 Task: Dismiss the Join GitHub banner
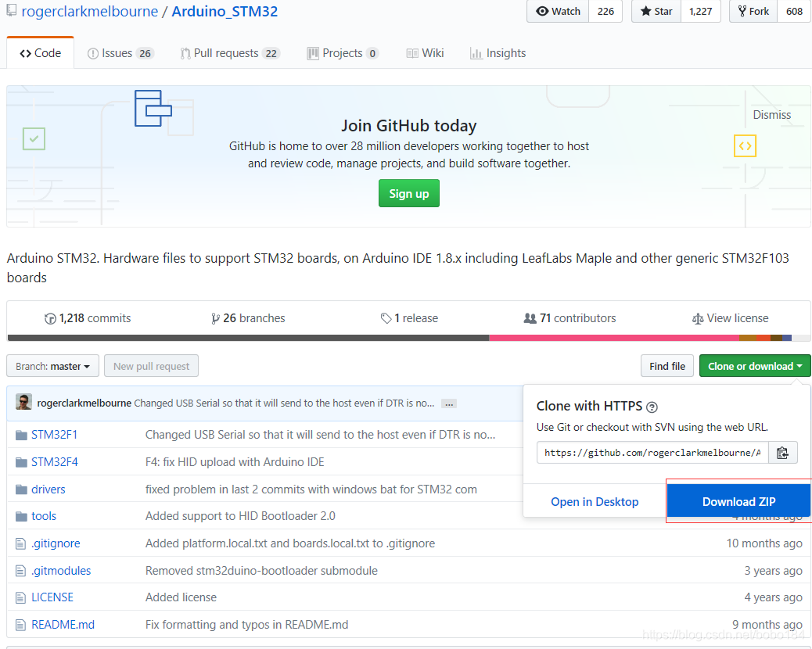point(771,115)
